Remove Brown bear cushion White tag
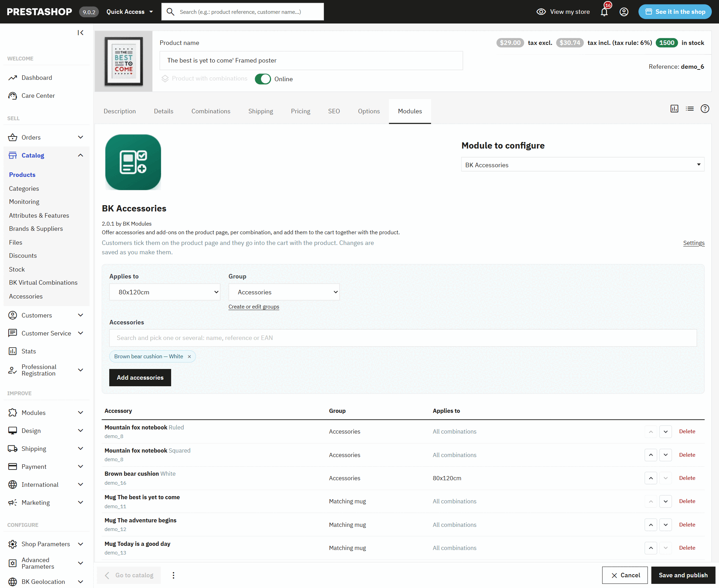 coord(189,357)
